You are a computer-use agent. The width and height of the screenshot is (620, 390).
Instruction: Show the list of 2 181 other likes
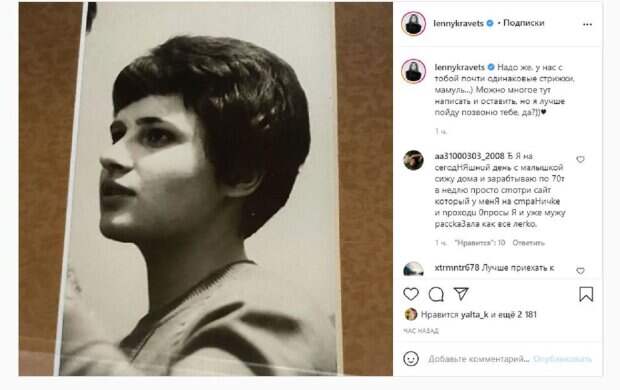click(x=518, y=315)
